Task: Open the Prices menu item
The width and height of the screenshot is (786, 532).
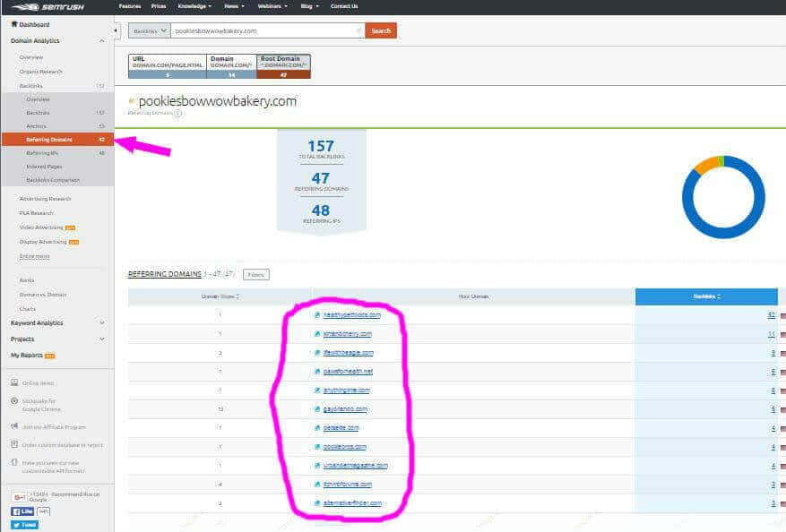Action: (159, 6)
